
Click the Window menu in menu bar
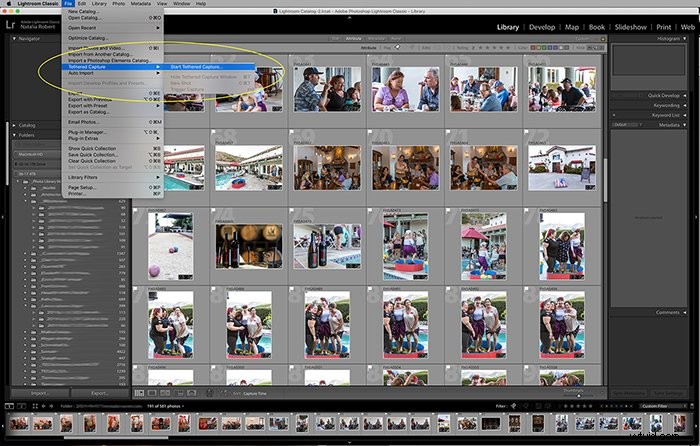181,3
